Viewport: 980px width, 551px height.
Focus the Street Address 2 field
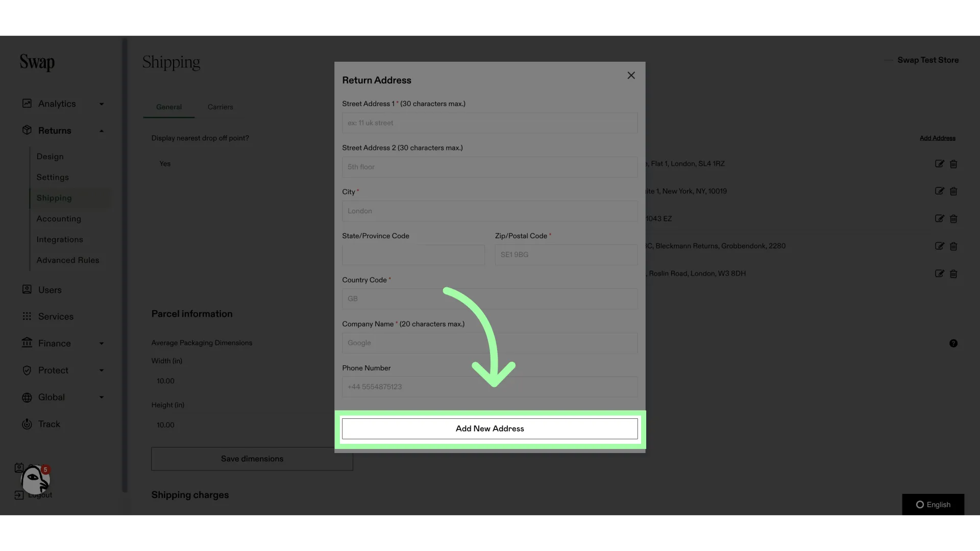[489, 167]
